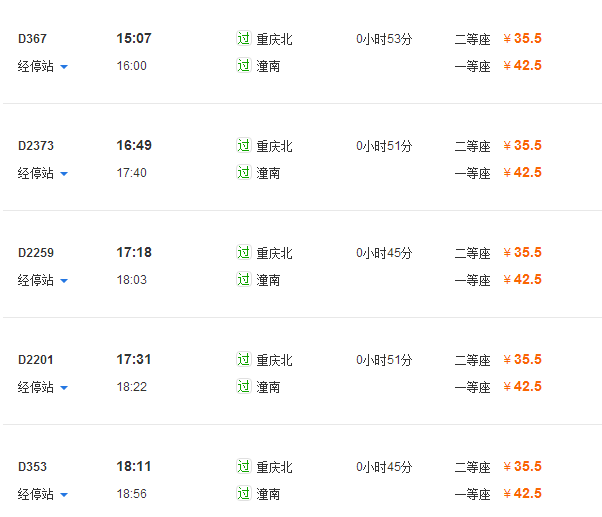Image resolution: width=602 pixels, height=517 pixels.
Task: Click the 过 icon beside 重庆北 for D353
Action: pyautogui.click(x=243, y=467)
